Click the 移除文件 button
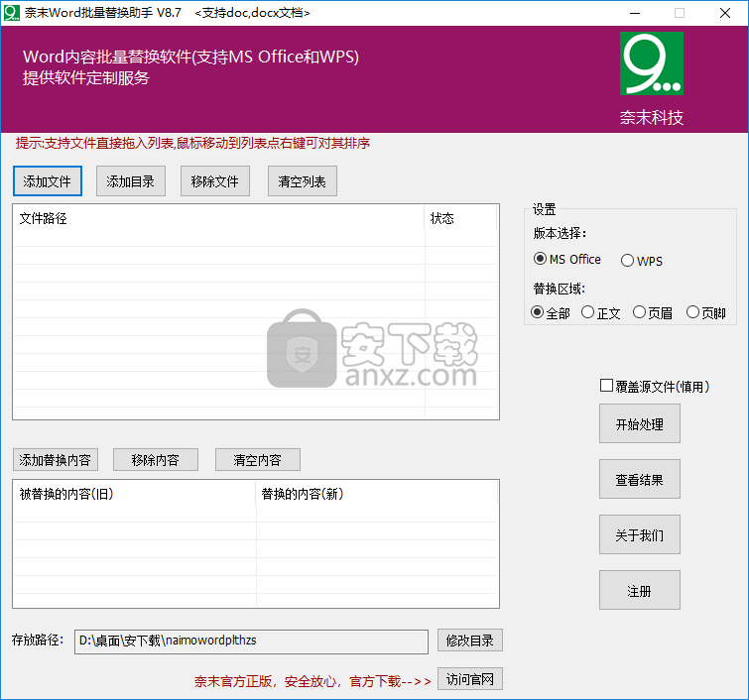 click(215, 181)
